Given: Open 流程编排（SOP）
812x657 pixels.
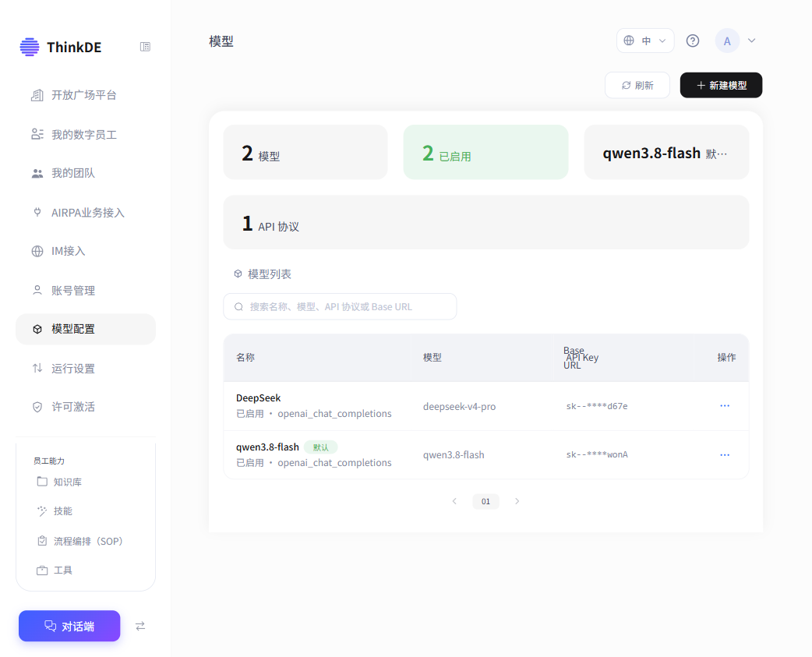Looking at the screenshot, I should tap(79, 541).
